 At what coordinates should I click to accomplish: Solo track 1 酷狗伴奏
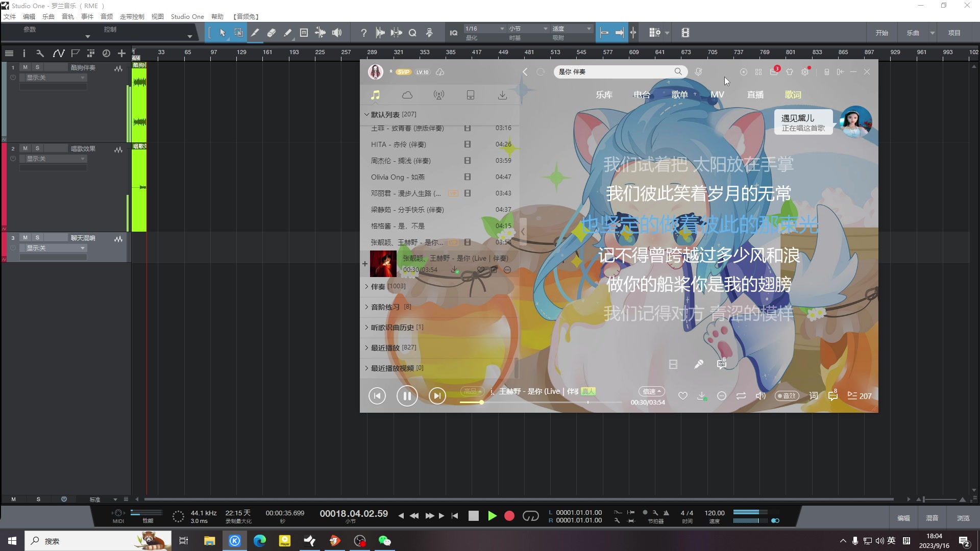click(x=37, y=67)
